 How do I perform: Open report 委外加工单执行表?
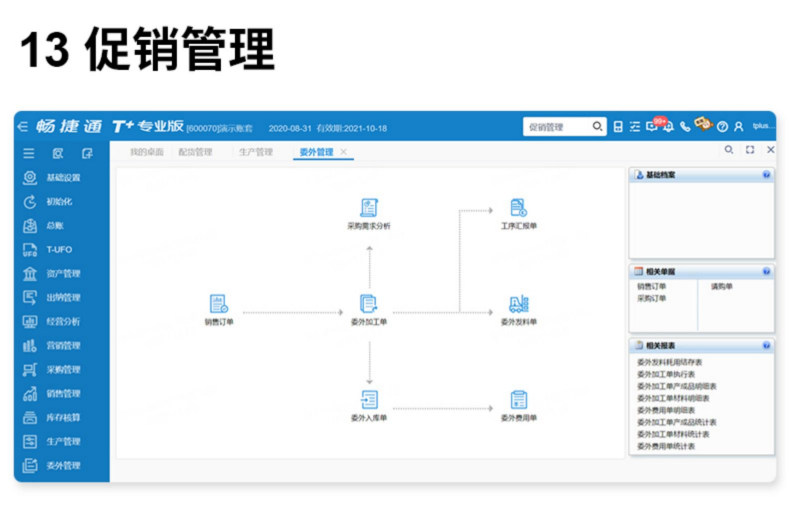click(666, 374)
